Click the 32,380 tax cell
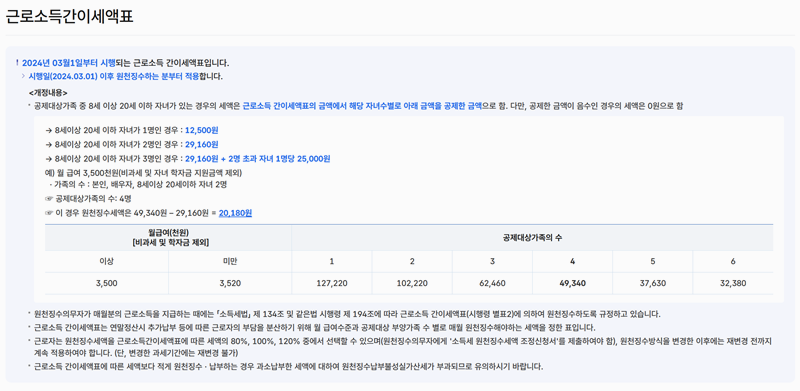 733,283
